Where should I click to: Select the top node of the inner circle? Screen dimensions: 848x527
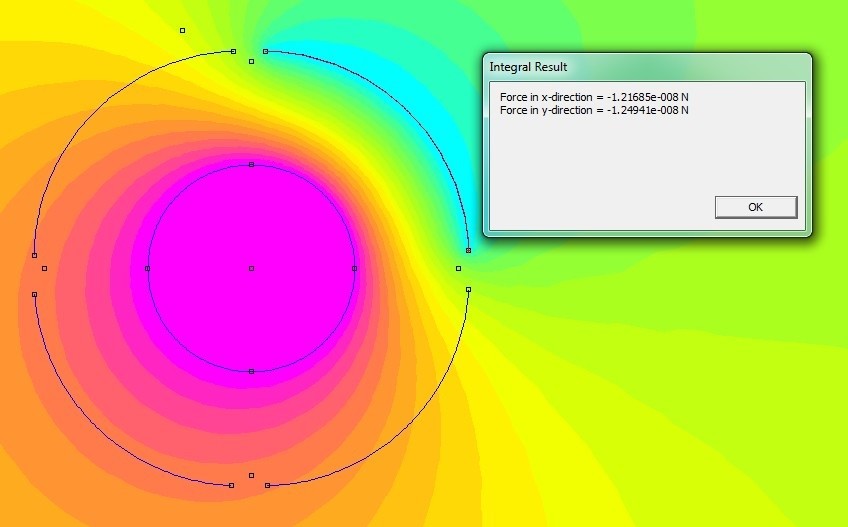251,164
